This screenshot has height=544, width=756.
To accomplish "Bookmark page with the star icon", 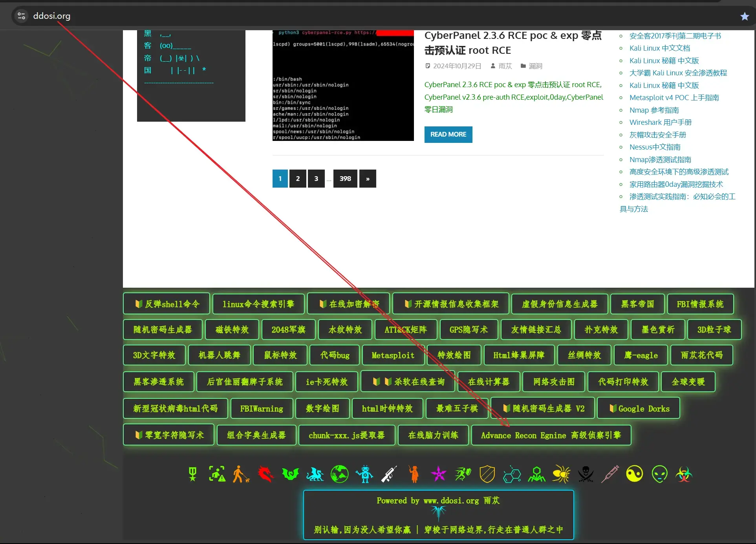I will coord(744,16).
